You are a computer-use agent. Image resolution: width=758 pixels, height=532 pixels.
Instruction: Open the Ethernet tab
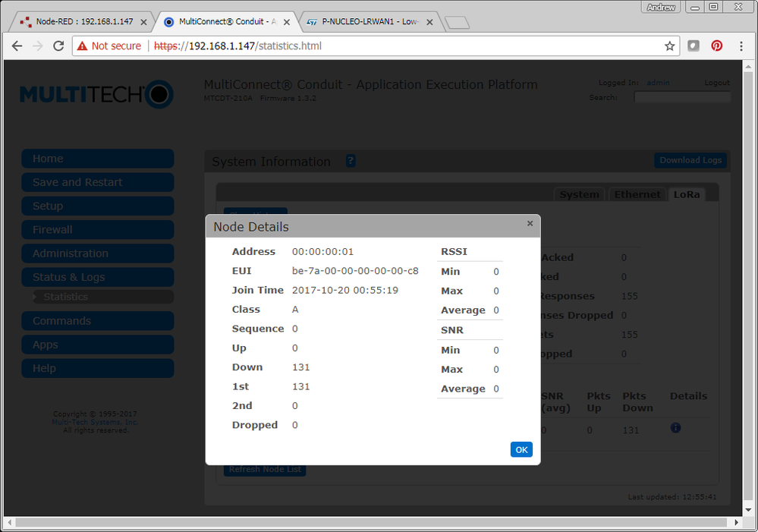click(x=637, y=194)
